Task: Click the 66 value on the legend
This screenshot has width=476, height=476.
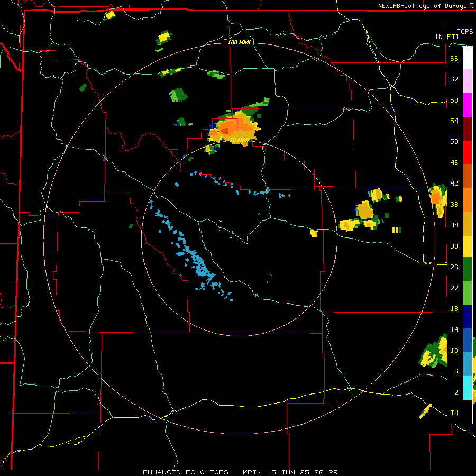Action: (x=454, y=58)
